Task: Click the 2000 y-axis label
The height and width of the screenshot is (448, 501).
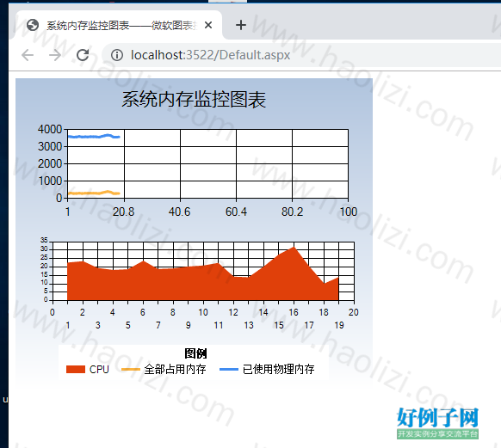Action: (x=50, y=164)
